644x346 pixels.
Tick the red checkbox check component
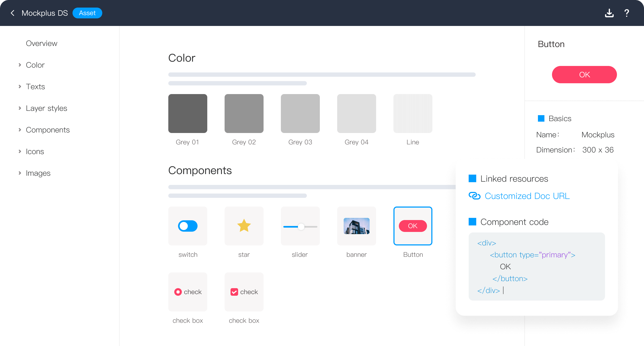[x=234, y=292]
